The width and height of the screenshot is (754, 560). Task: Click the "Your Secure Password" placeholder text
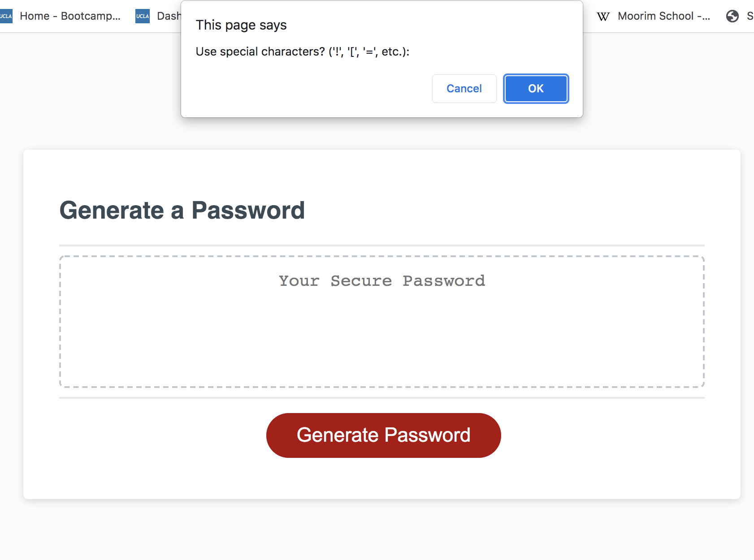click(382, 280)
